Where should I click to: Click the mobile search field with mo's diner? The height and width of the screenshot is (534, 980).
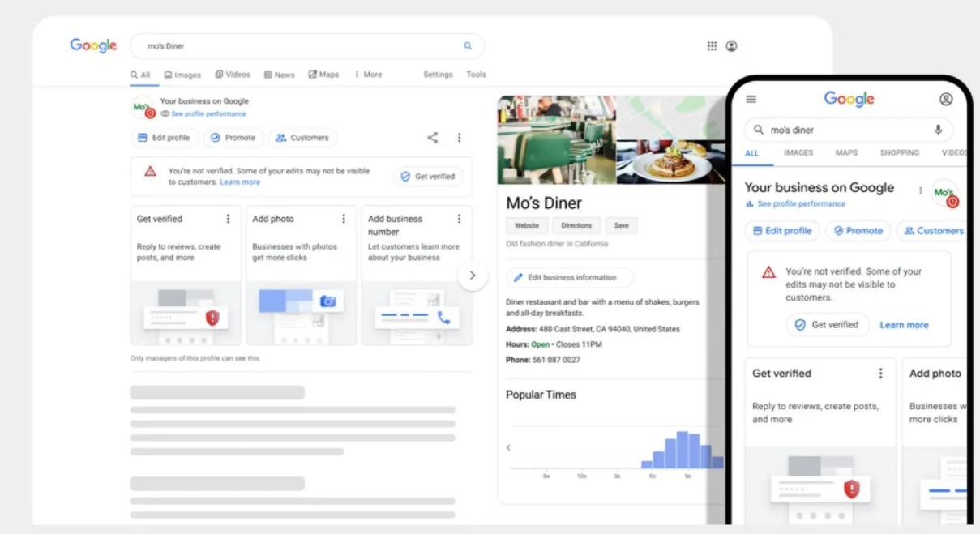(849, 130)
